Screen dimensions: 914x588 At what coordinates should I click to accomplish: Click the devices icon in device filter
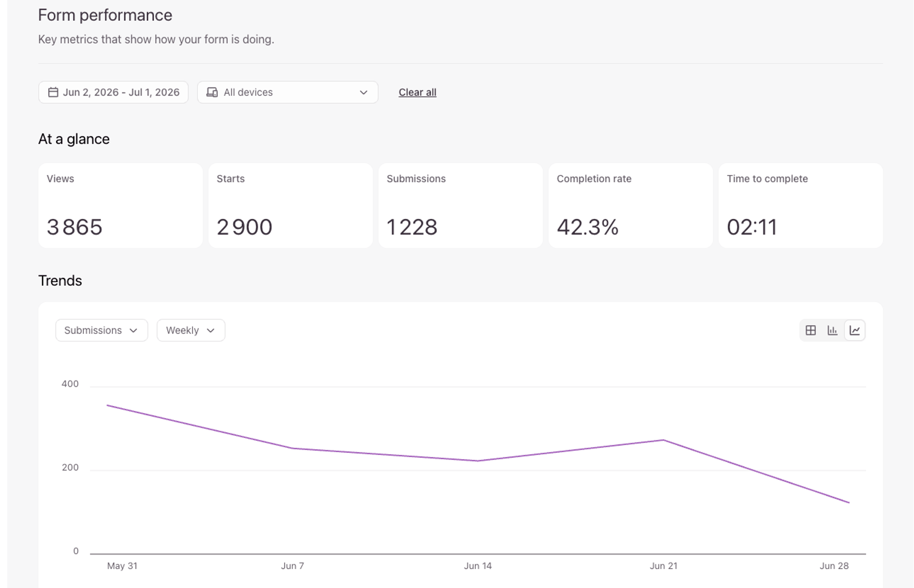tap(212, 92)
